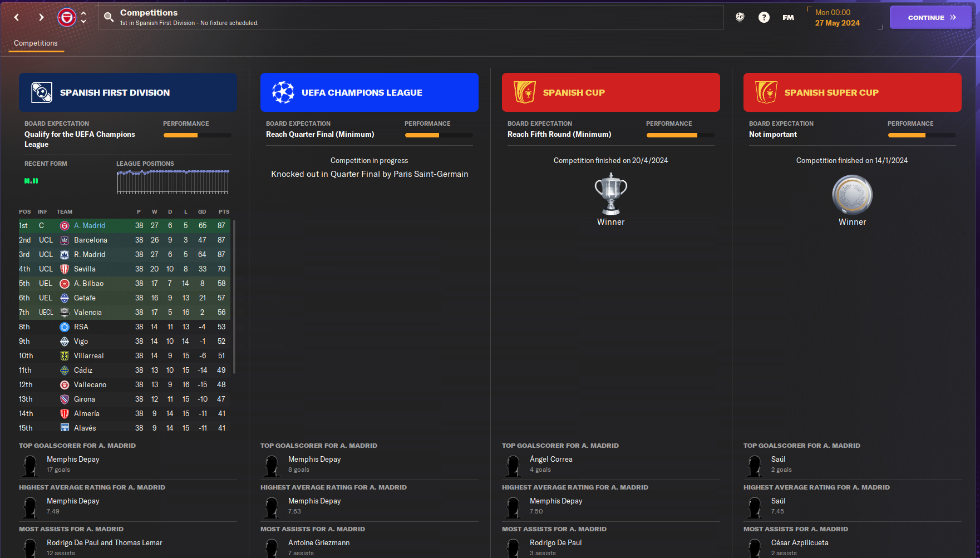Open Ángel Correa, Spanish Cup top goalscorer
This screenshot has height=558, width=980.
click(551, 460)
